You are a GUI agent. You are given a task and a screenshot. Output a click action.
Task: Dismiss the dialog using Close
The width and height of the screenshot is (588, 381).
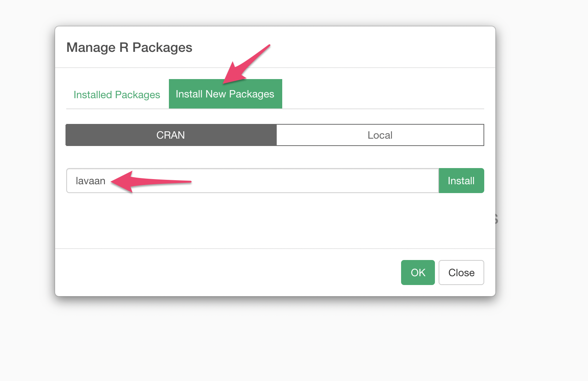pyautogui.click(x=461, y=273)
